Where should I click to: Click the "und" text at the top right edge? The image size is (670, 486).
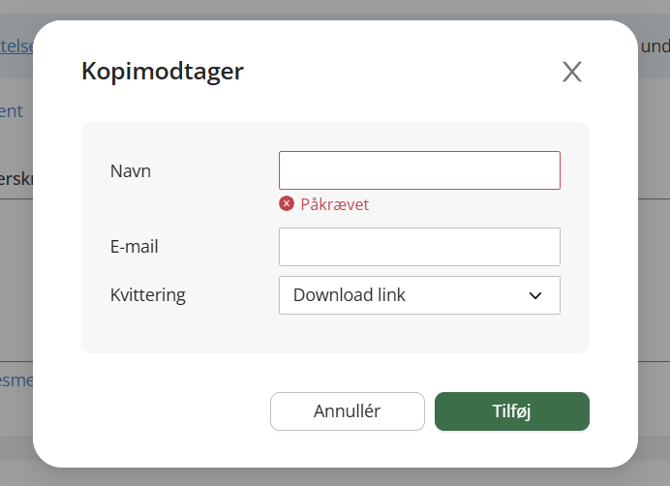tap(655, 46)
